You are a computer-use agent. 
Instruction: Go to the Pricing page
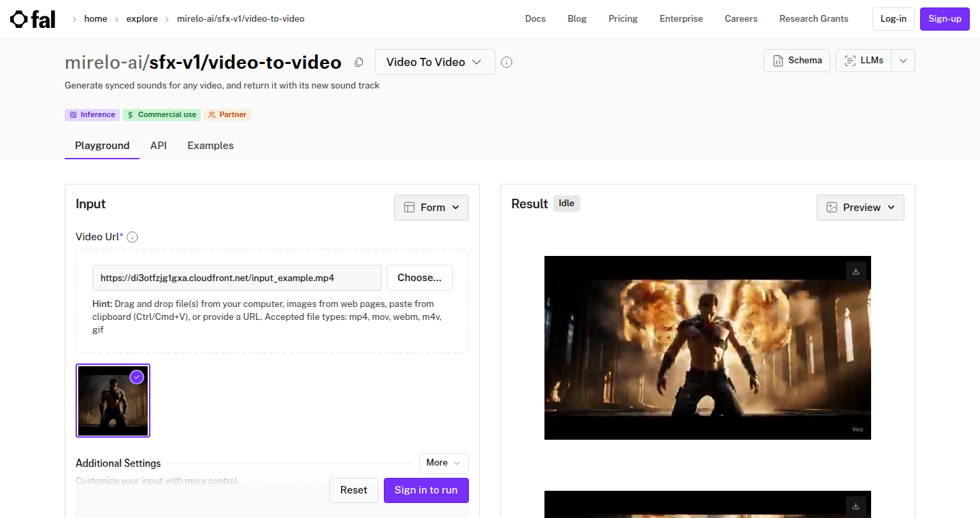pos(623,19)
